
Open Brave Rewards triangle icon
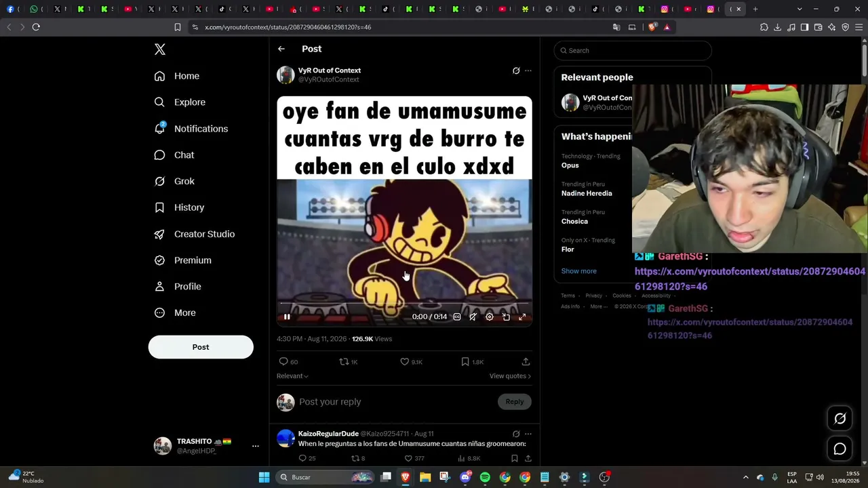click(x=667, y=27)
